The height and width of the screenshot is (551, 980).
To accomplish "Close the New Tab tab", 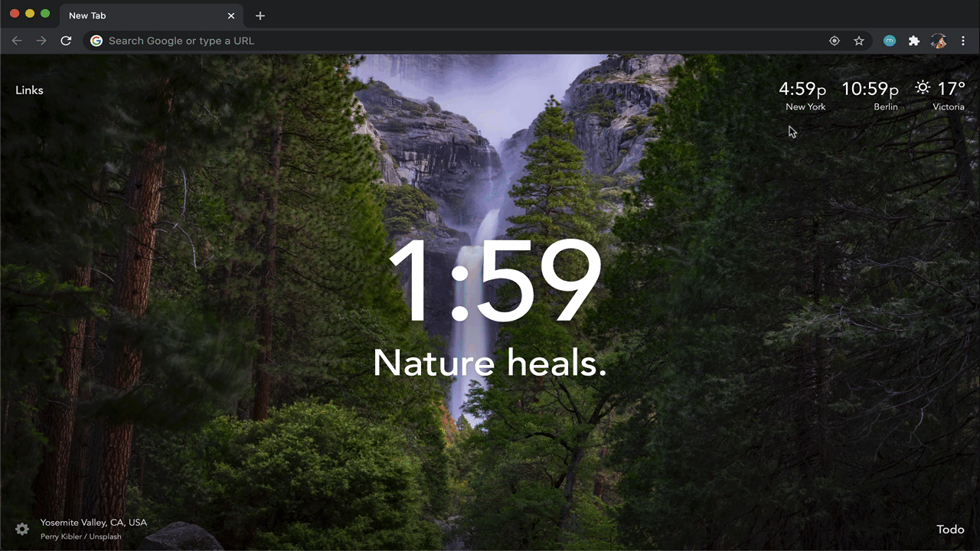I will pos(231,15).
